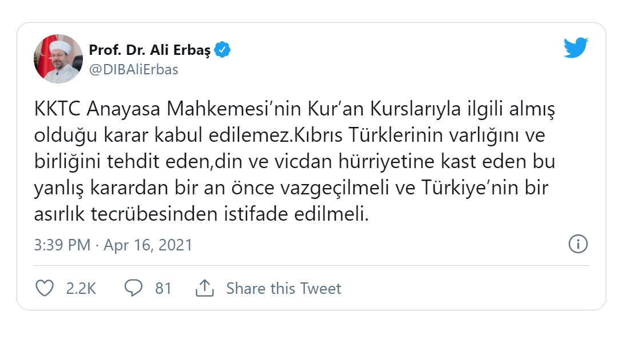644x343 pixels.
Task: Click the 81 replies count
Action: 163,288
